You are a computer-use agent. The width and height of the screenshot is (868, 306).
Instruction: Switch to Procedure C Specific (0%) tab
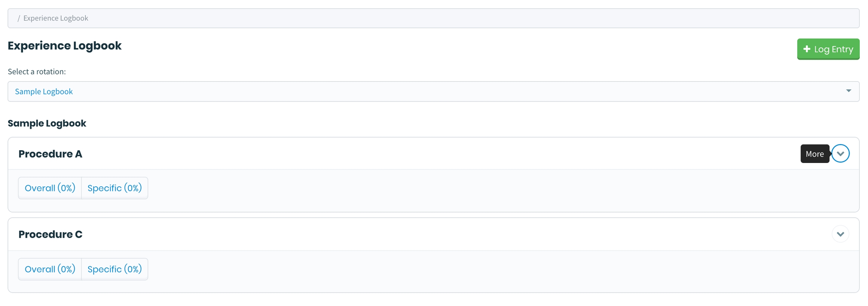tap(115, 269)
